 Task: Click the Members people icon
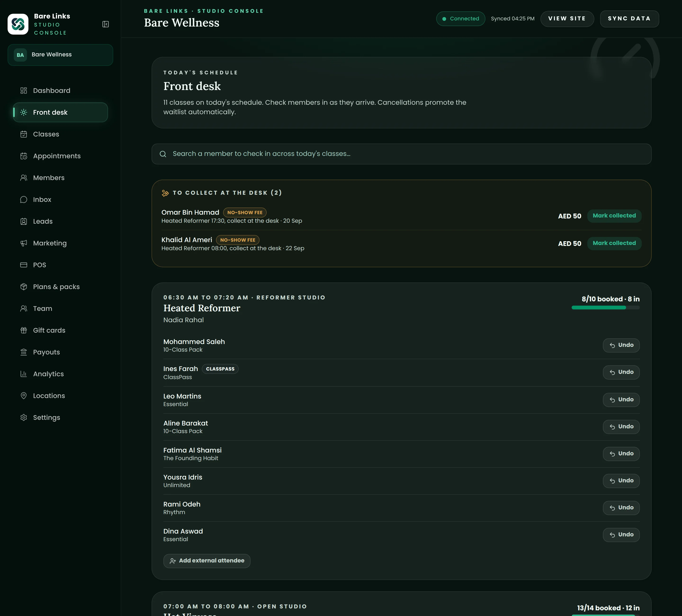pos(24,178)
